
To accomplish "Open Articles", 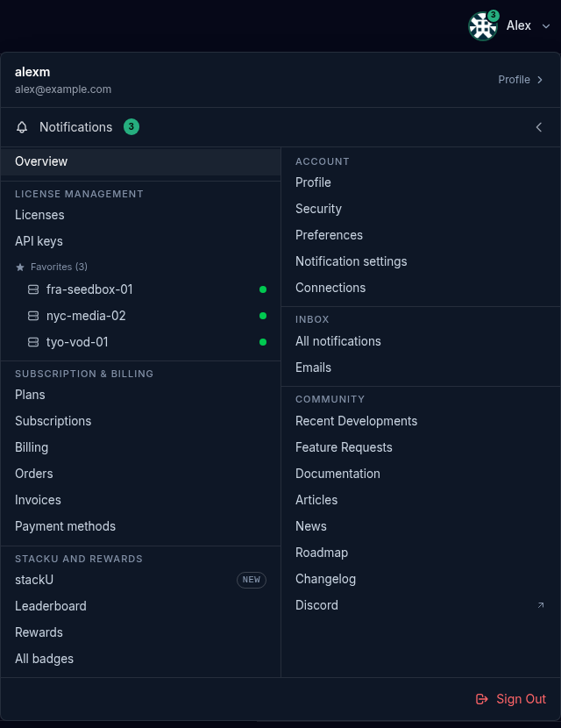I will pyautogui.click(x=421, y=500).
